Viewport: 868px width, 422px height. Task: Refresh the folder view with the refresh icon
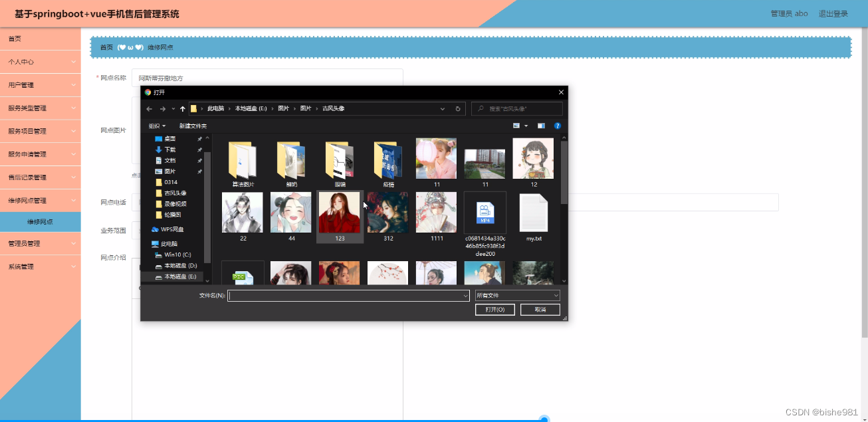[459, 108]
